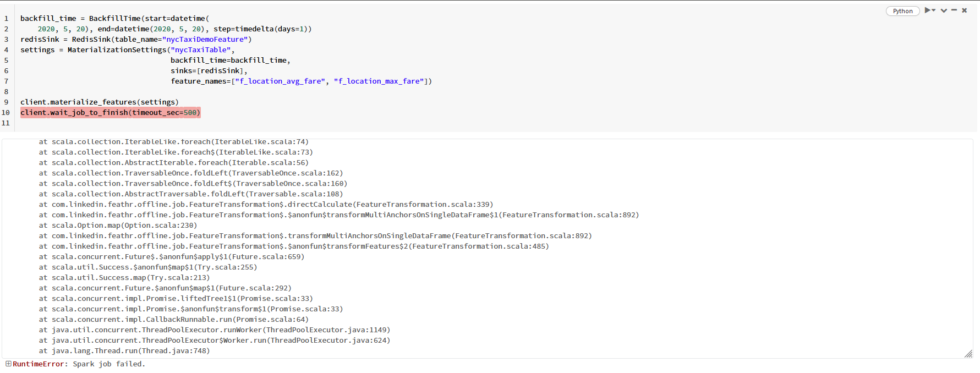The image size is (980, 373).
Task: Click the highlighted client.wait_job_to_finish line
Action: (x=110, y=113)
